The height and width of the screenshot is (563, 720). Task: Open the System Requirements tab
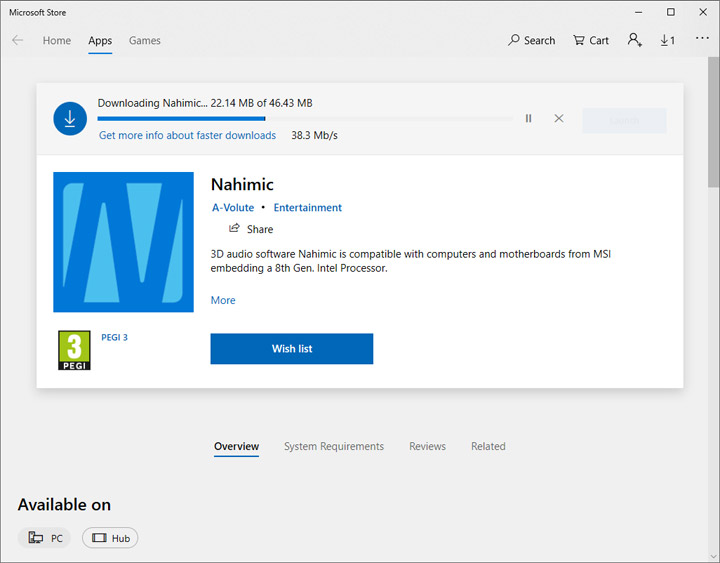333,446
